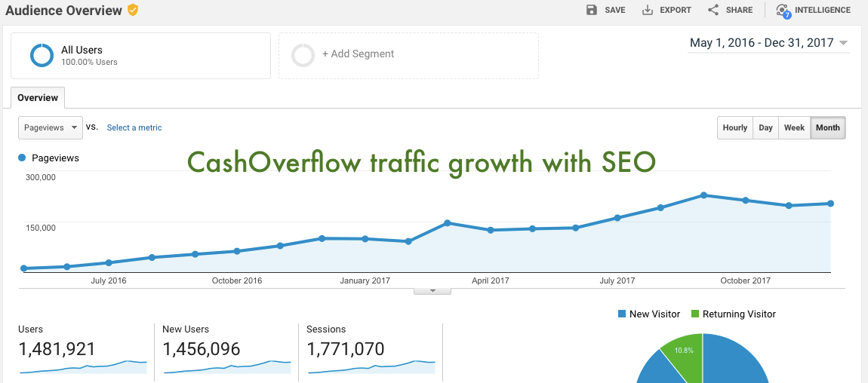868x383 pixels.
Task: Switch to the Overview tab
Action: click(38, 98)
